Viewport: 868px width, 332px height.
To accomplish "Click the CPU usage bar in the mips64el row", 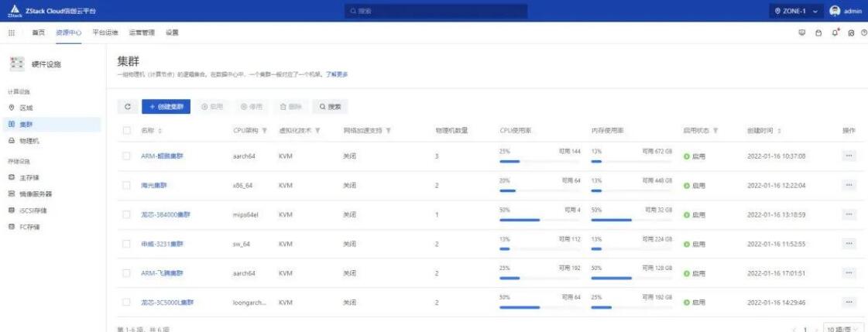I will point(540,220).
